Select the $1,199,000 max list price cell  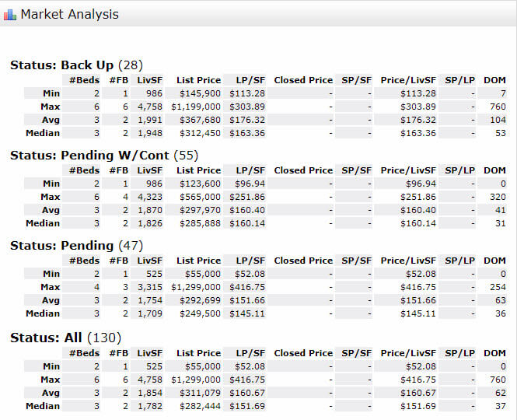(x=196, y=107)
